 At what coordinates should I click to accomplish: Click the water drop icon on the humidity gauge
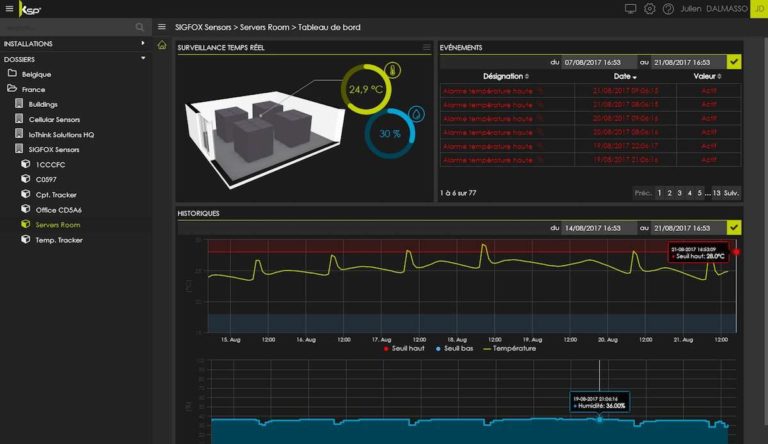point(416,115)
